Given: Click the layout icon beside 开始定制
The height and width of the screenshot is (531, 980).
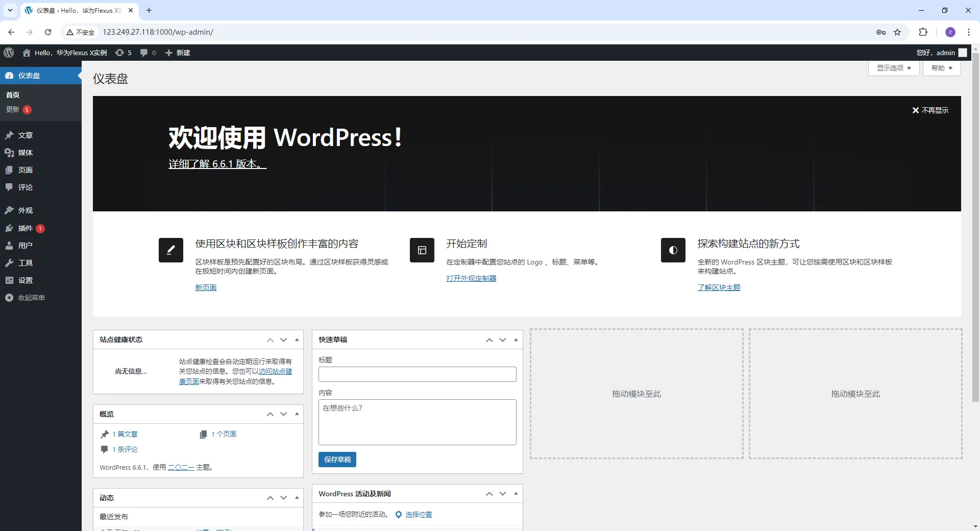Looking at the screenshot, I should click(x=422, y=250).
